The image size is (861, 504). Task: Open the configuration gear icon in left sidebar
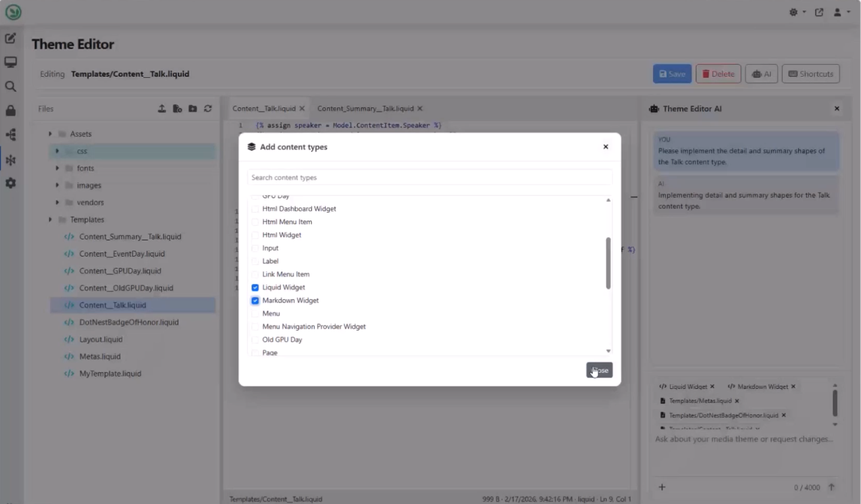point(11,183)
